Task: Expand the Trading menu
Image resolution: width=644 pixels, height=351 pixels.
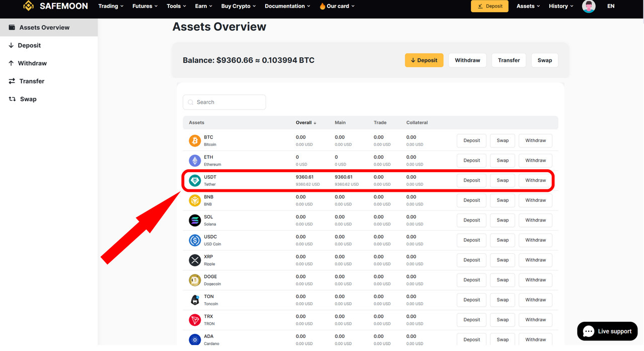Action: [x=111, y=6]
